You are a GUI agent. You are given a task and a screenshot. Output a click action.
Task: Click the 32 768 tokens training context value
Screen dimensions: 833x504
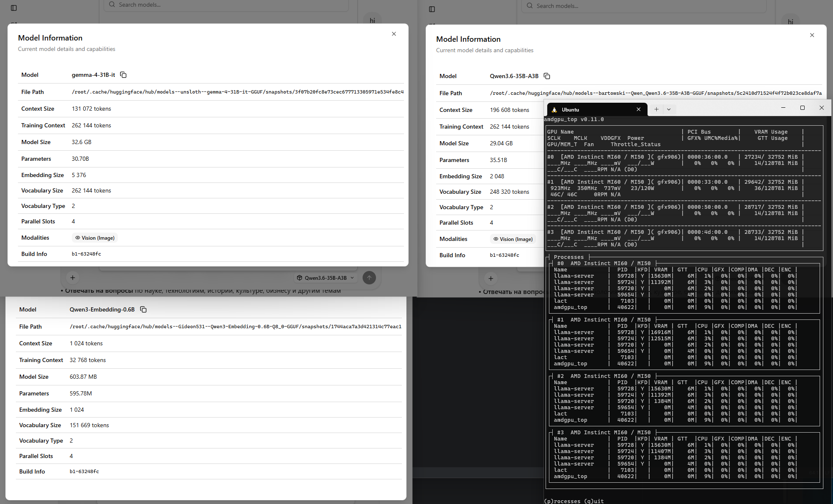pyautogui.click(x=88, y=360)
